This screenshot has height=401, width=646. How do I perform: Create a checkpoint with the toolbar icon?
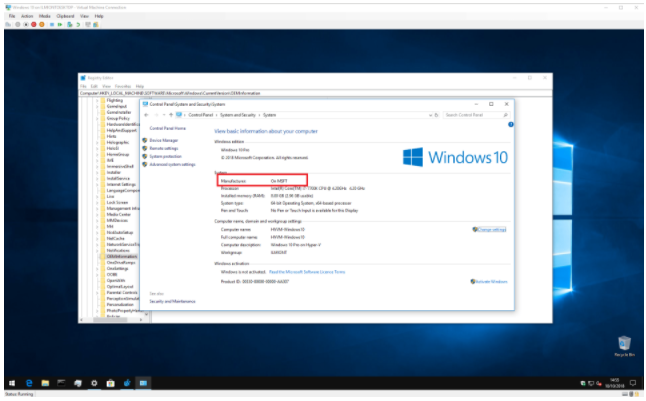[70, 25]
